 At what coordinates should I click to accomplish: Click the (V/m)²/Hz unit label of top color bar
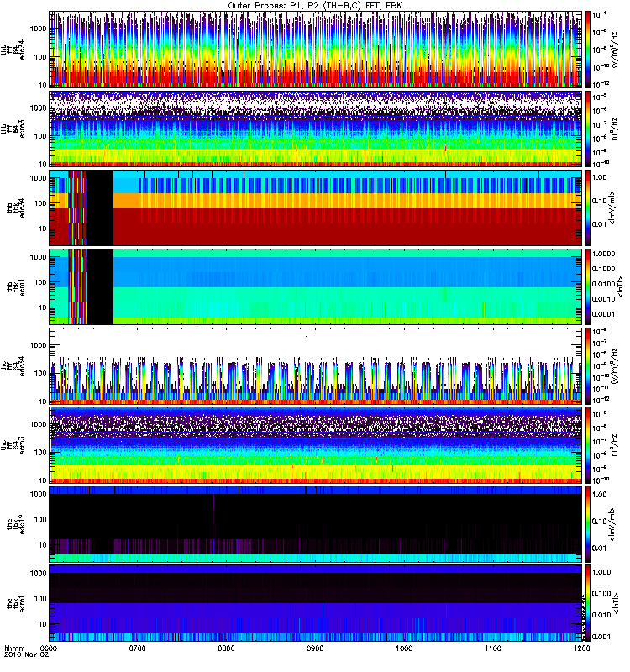click(x=614, y=50)
